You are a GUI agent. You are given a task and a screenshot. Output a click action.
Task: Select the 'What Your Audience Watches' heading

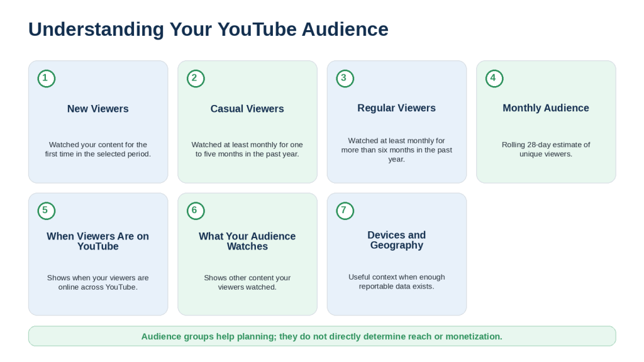247,241
